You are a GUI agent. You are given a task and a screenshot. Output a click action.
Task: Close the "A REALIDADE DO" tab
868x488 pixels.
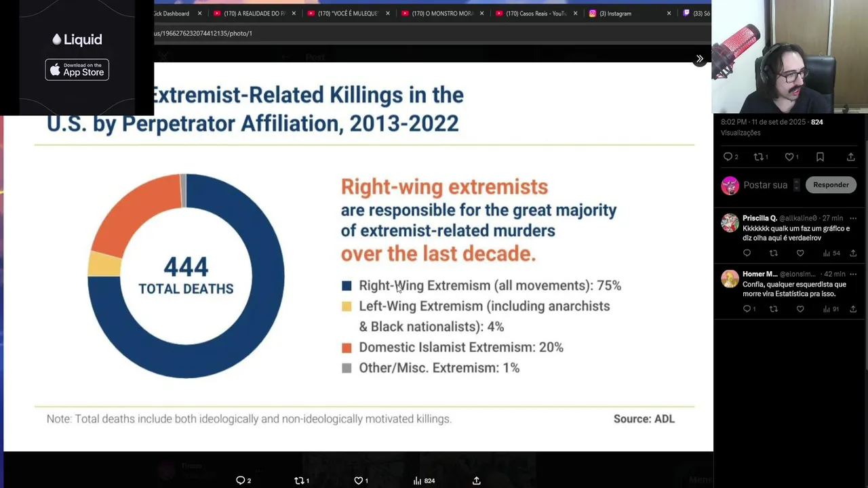tap(294, 14)
